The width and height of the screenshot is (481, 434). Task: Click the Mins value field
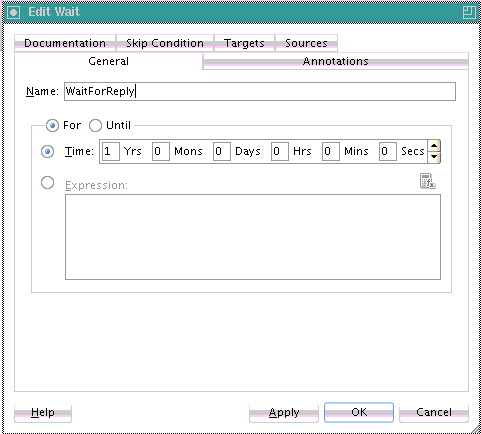pyautogui.click(x=331, y=151)
